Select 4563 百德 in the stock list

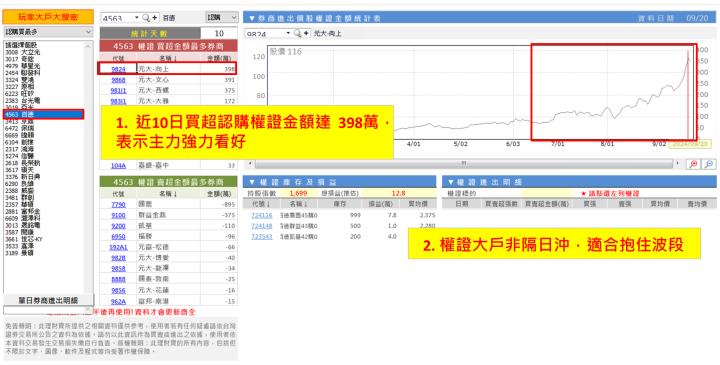[44, 114]
